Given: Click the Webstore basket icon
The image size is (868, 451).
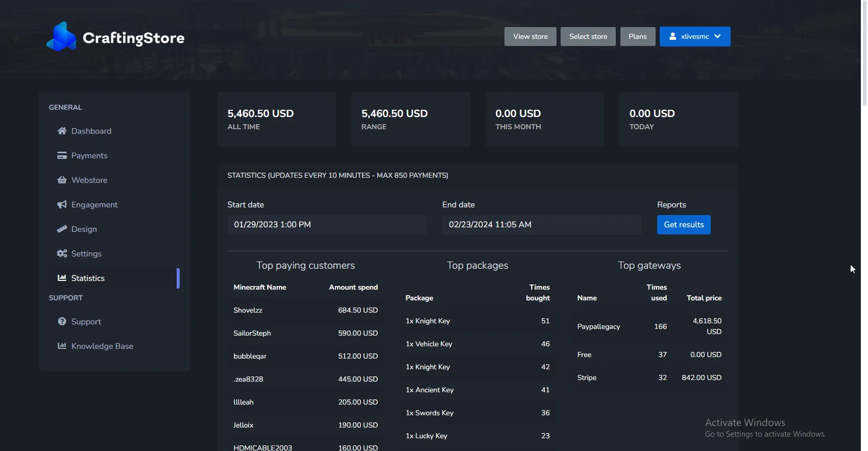Looking at the screenshot, I should click(62, 180).
